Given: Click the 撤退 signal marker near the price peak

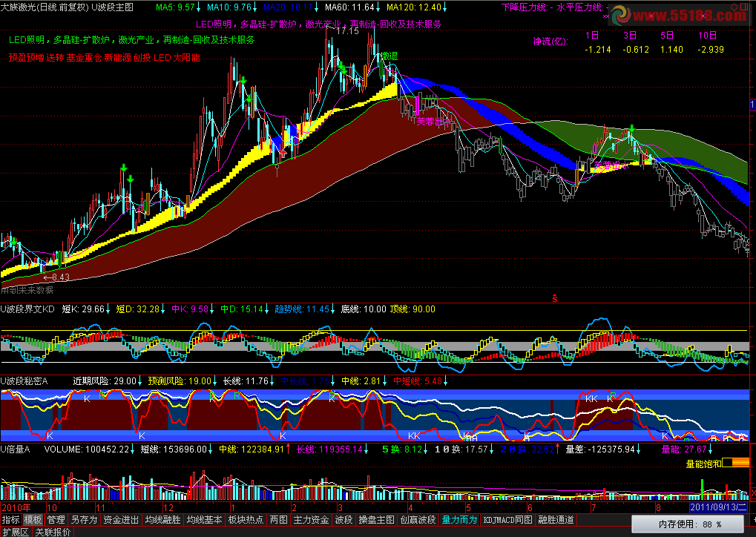Looking at the screenshot, I should (x=389, y=56).
